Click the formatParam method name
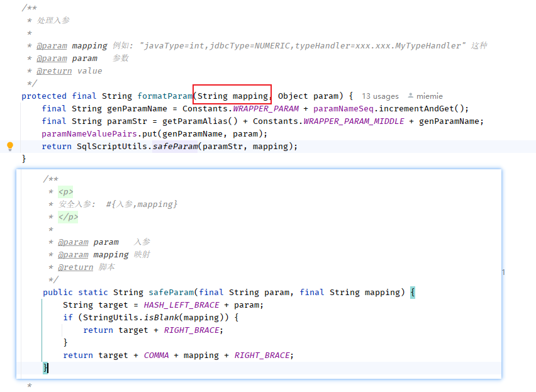 165,96
